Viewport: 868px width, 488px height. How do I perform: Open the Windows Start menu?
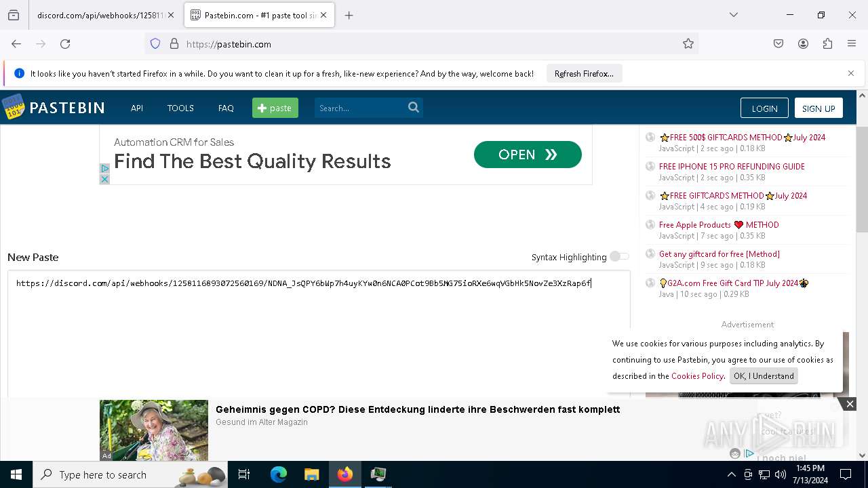click(x=16, y=474)
